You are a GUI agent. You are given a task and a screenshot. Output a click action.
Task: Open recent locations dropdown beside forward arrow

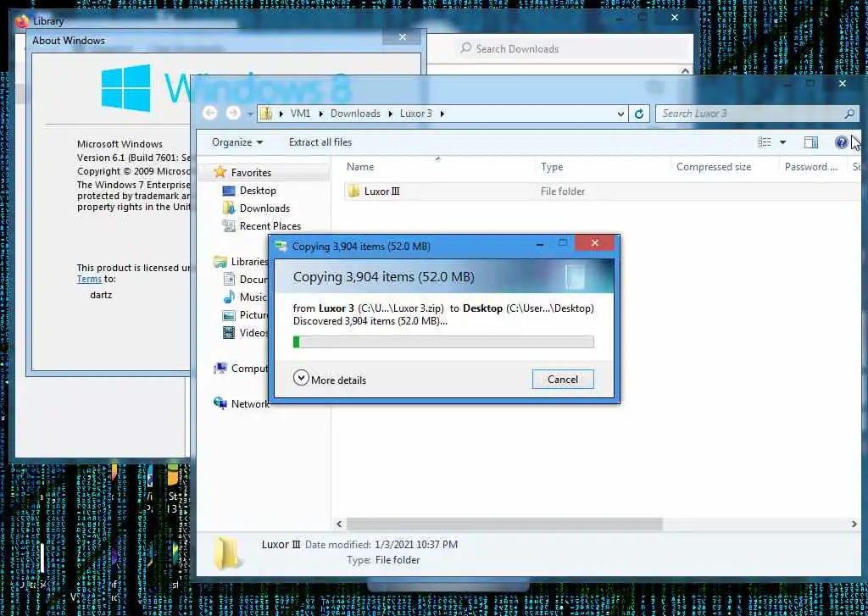pyautogui.click(x=250, y=114)
